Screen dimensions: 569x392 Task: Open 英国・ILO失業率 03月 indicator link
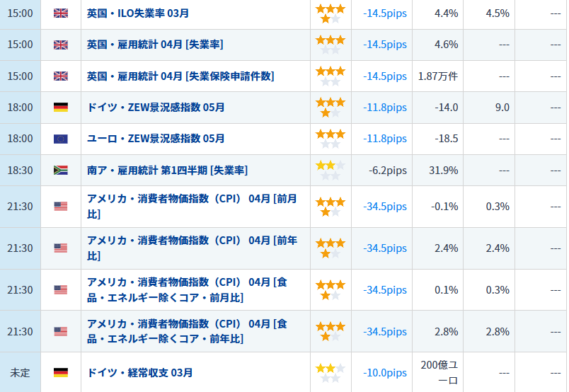[x=137, y=13]
